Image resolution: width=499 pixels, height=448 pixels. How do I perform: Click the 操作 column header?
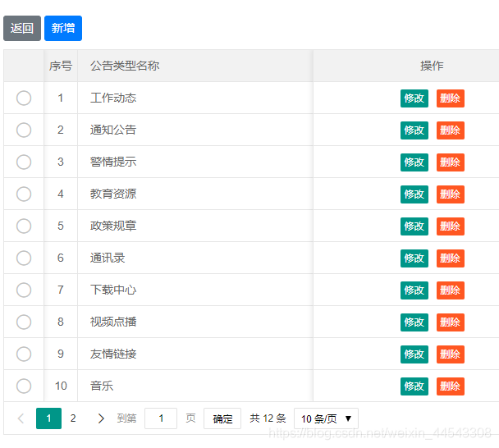pyautogui.click(x=432, y=66)
